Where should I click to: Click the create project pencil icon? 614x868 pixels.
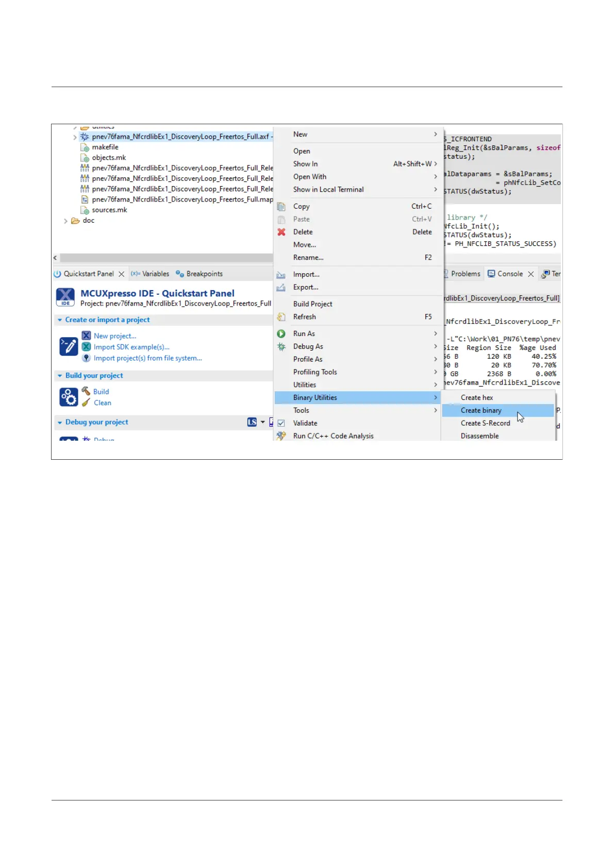pyautogui.click(x=69, y=346)
